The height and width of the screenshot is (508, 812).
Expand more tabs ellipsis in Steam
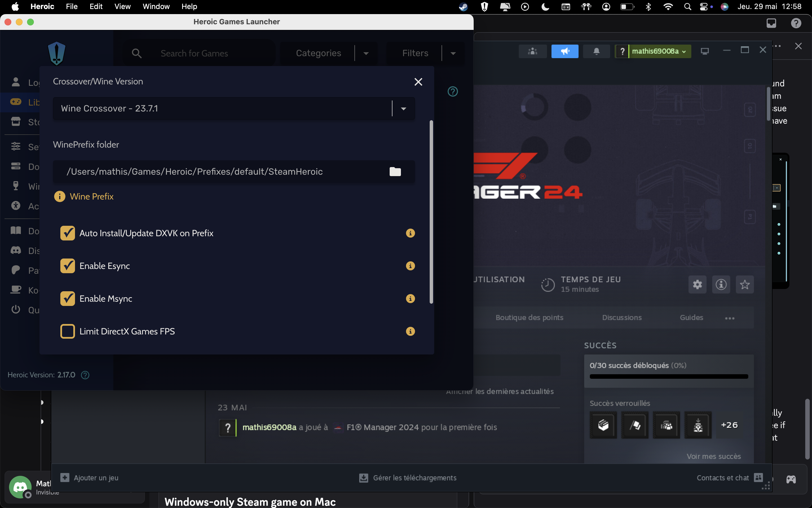729,318
